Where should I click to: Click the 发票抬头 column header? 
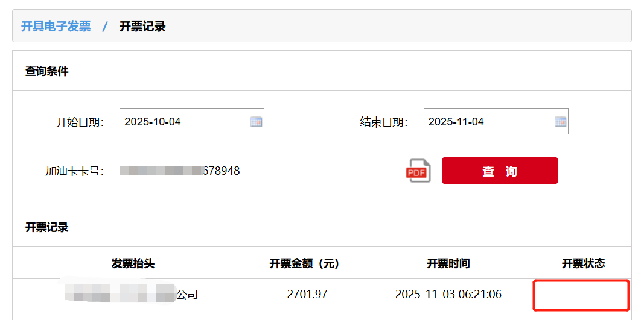click(x=133, y=263)
